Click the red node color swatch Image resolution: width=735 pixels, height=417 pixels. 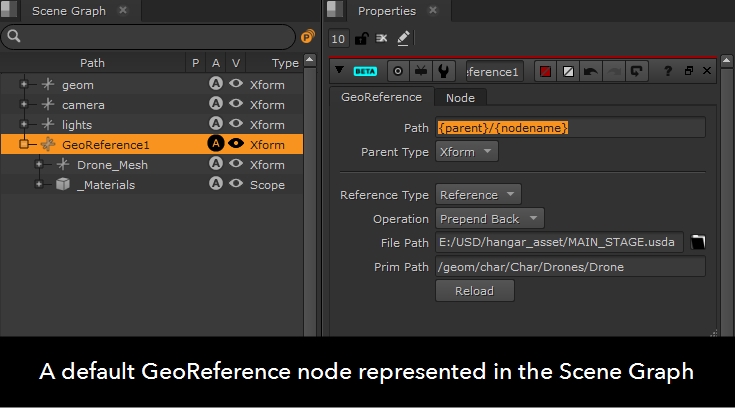click(545, 71)
